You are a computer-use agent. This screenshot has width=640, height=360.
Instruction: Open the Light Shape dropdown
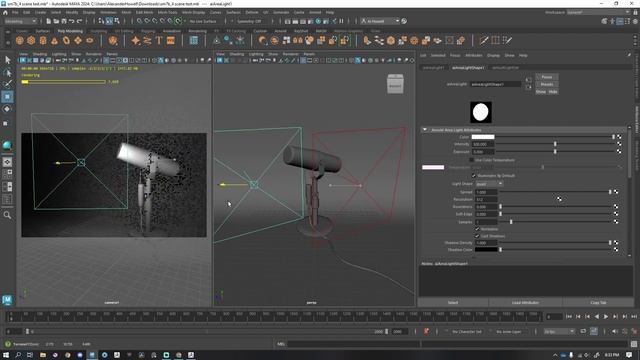(489, 184)
